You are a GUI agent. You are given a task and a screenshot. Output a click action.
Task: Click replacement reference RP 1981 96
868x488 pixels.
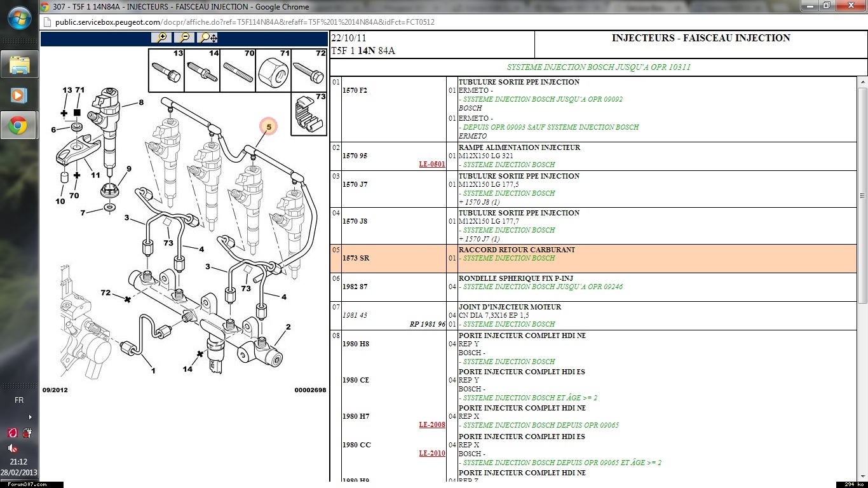tap(428, 324)
